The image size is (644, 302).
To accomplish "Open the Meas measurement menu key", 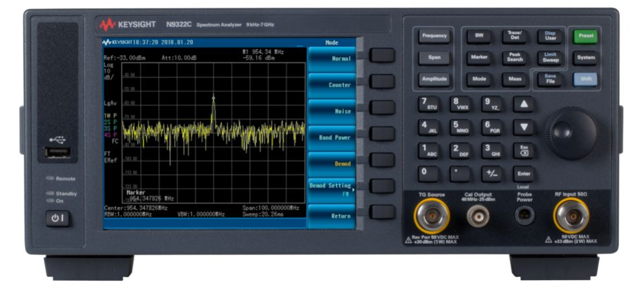I will (x=515, y=80).
